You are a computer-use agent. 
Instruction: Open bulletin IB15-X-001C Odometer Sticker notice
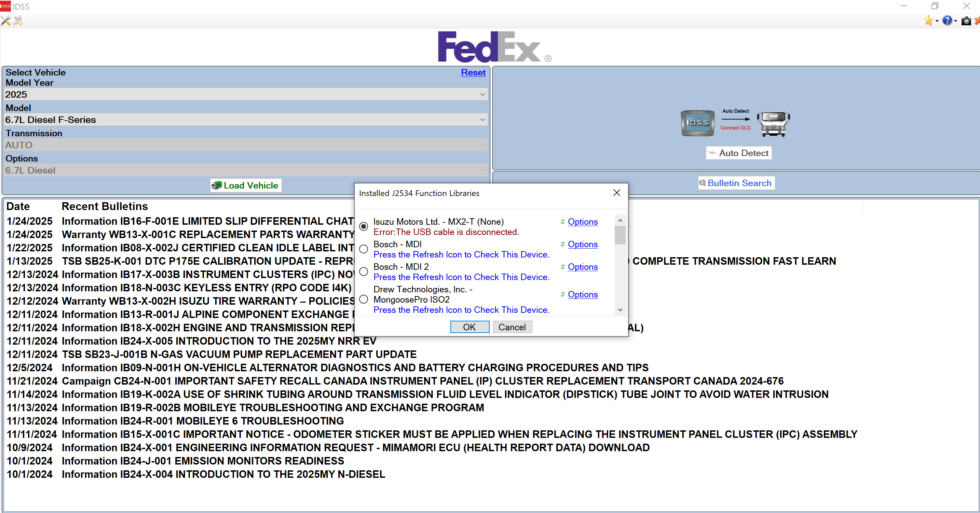pos(460,434)
